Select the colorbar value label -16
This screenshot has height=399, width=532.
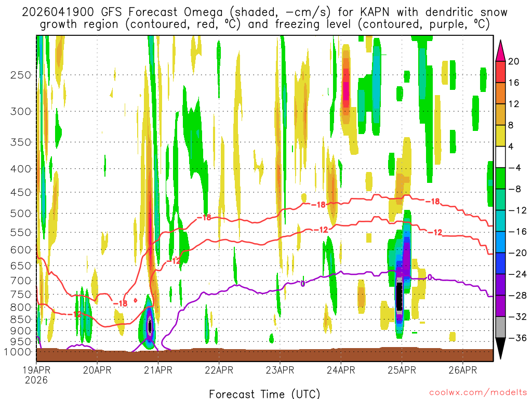(518, 231)
